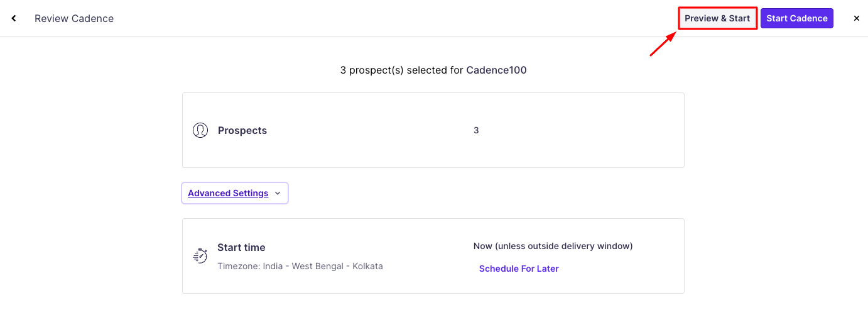Click the Start time stopwatch icon

point(200,256)
